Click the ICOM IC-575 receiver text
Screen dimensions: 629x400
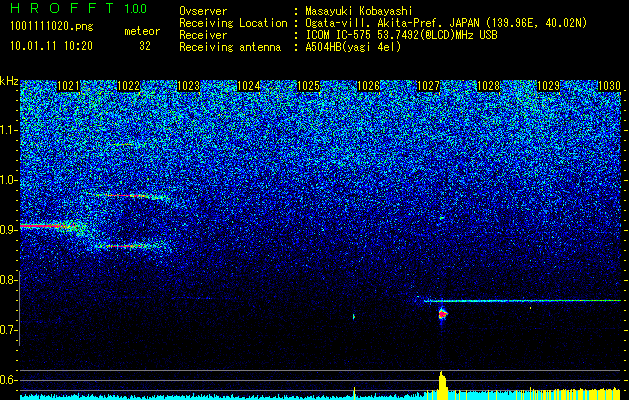point(401,35)
